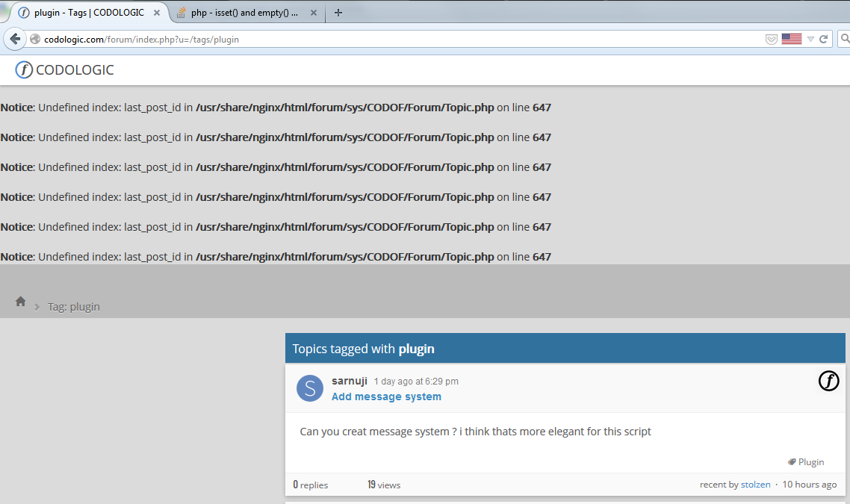Click the 'Topics tagged with plugin' heading

[x=363, y=349]
